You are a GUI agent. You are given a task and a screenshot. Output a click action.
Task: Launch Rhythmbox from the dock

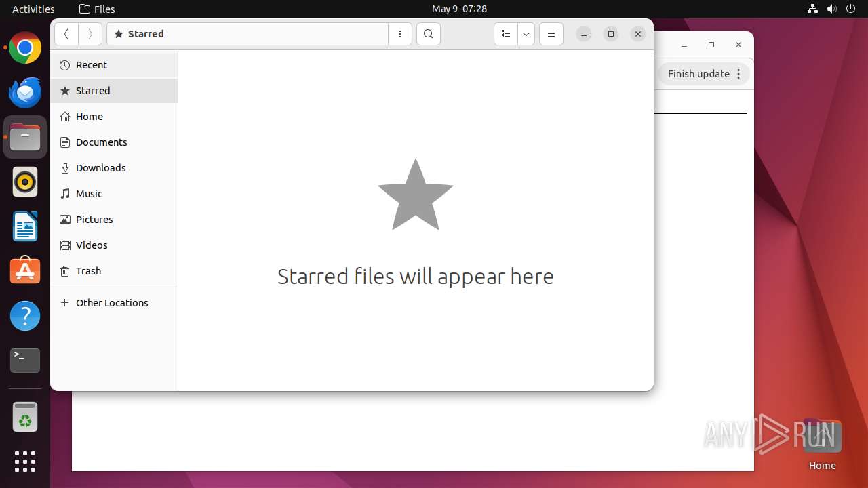coord(25,182)
